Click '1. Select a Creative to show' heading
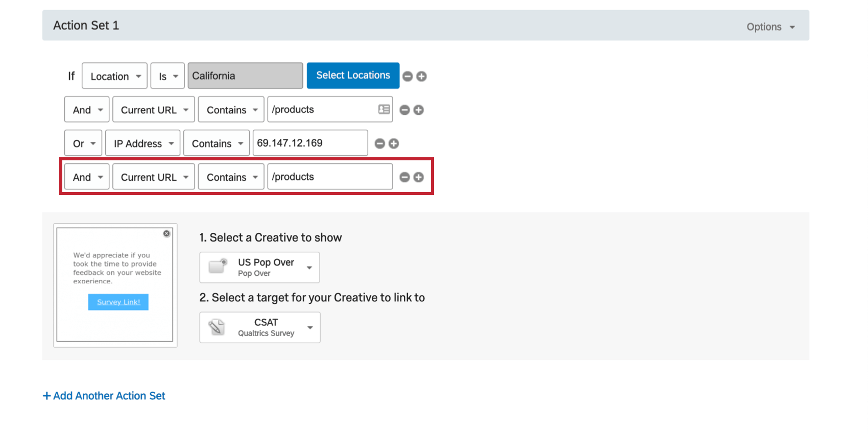 tap(271, 237)
